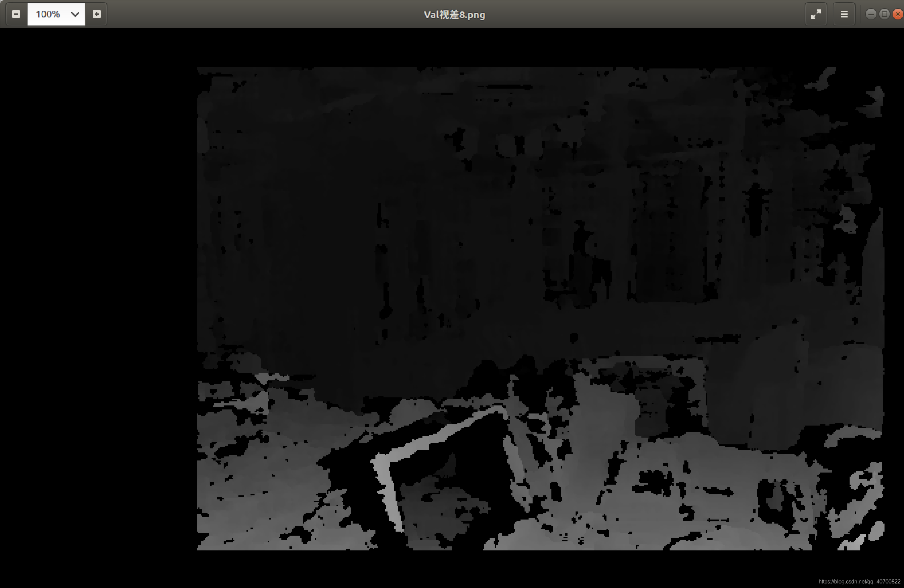Open the hamburger menu button
Image resolution: width=904 pixels, height=588 pixels.
pyautogui.click(x=844, y=14)
